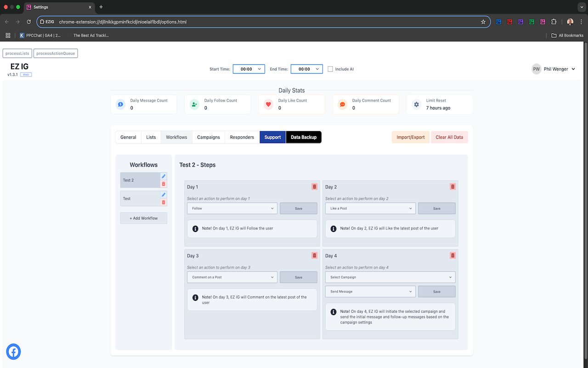Delete the Day 2 step

(452, 187)
